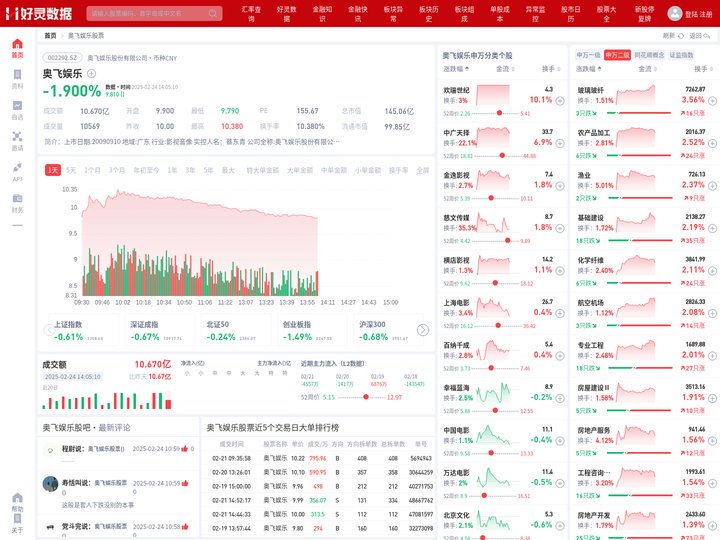Switch to 申万一级 tab
This screenshot has width=720, height=540.
(x=588, y=55)
